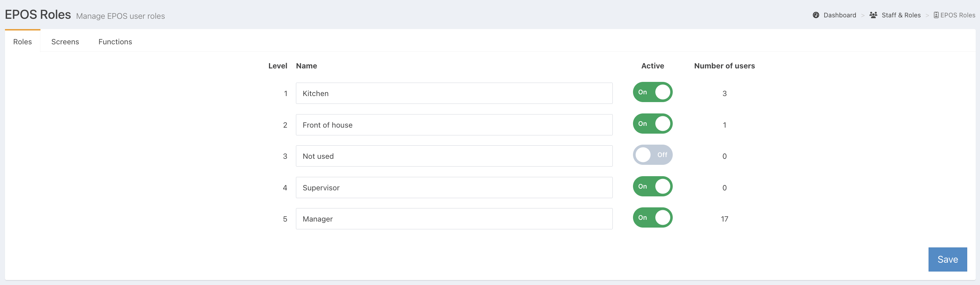The height and width of the screenshot is (285, 980).
Task: Edit the Not used name field
Action: point(454,156)
